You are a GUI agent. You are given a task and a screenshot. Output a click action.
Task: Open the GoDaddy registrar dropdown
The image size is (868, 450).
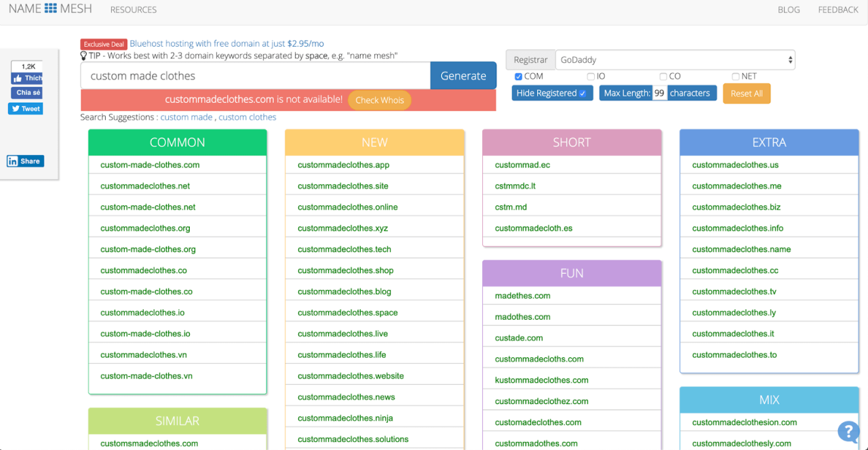point(675,60)
